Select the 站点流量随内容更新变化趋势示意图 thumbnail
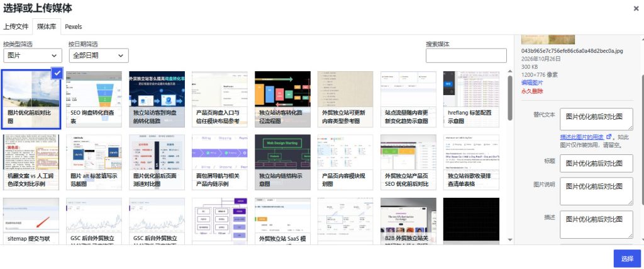The image size is (644, 269). coord(409,99)
